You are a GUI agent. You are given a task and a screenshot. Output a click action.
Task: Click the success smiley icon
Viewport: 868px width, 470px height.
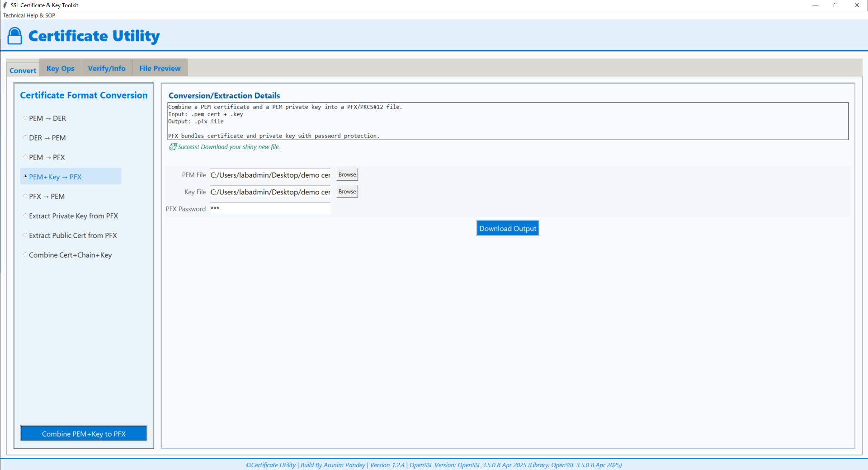click(x=172, y=147)
